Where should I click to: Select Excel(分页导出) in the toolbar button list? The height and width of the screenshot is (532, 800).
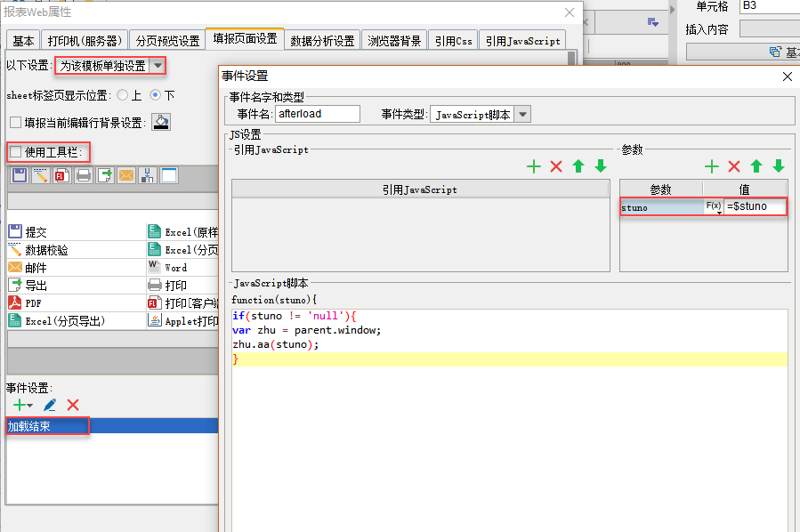(77, 321)
